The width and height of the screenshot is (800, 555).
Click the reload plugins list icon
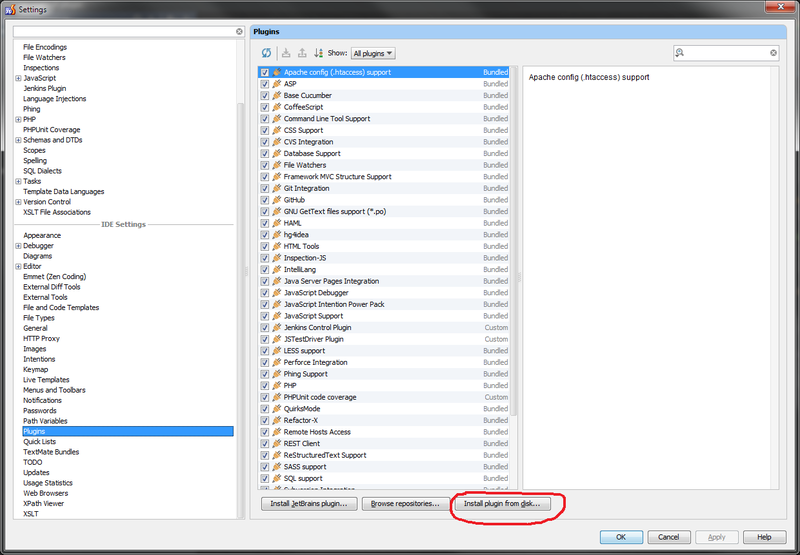tap(266, 53)
